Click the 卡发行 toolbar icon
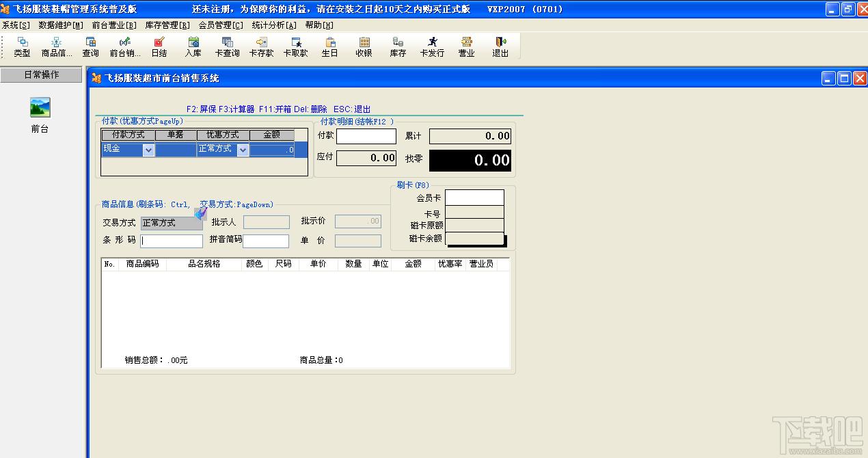868x458 pixels. coord(432,46)
